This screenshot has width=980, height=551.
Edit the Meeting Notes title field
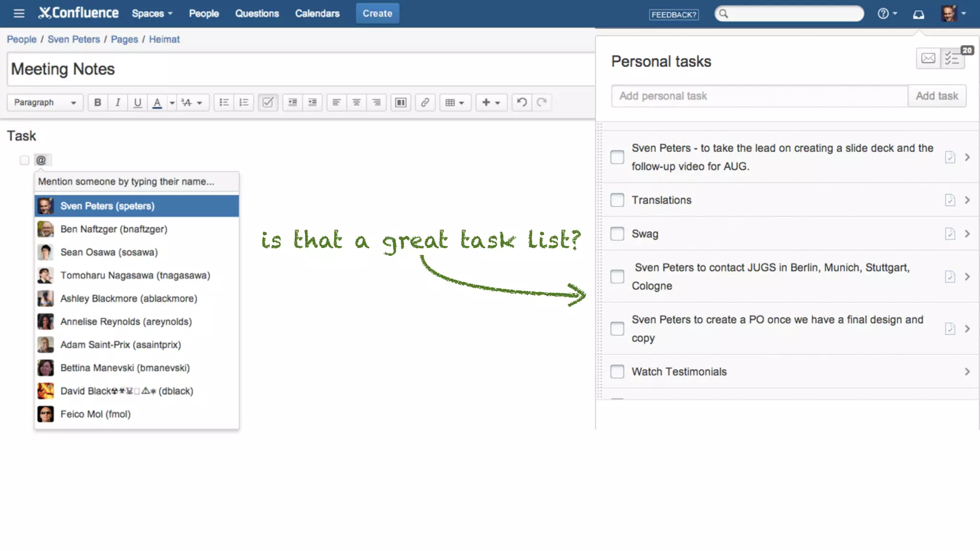[x=301, y=69]
